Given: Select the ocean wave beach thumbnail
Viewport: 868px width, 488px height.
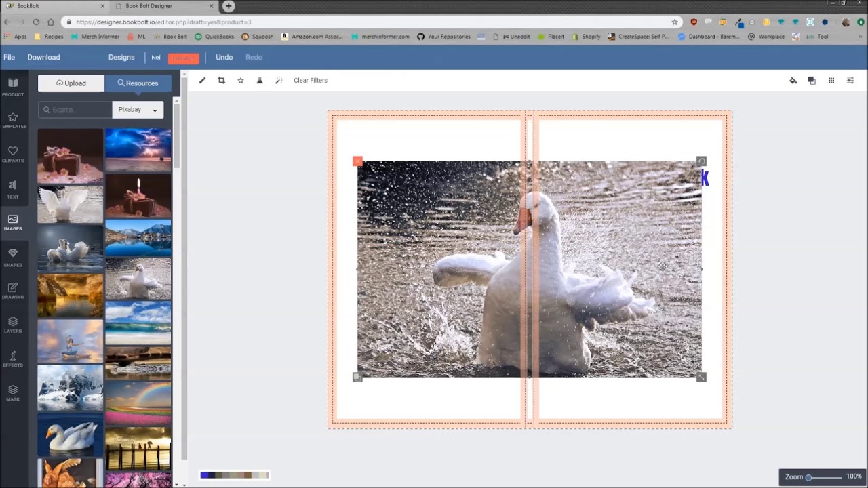Looking at the screenshot, I should point(138,323).
